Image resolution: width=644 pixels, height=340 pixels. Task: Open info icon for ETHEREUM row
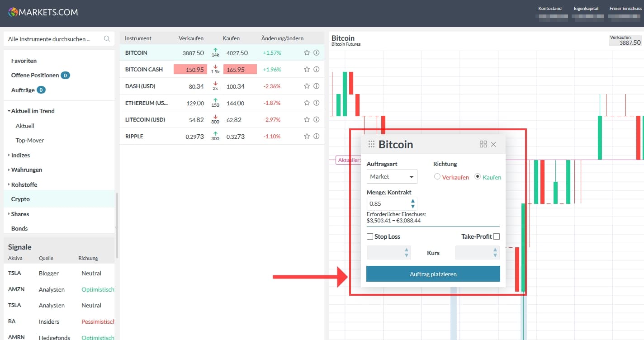pos(317,103)
